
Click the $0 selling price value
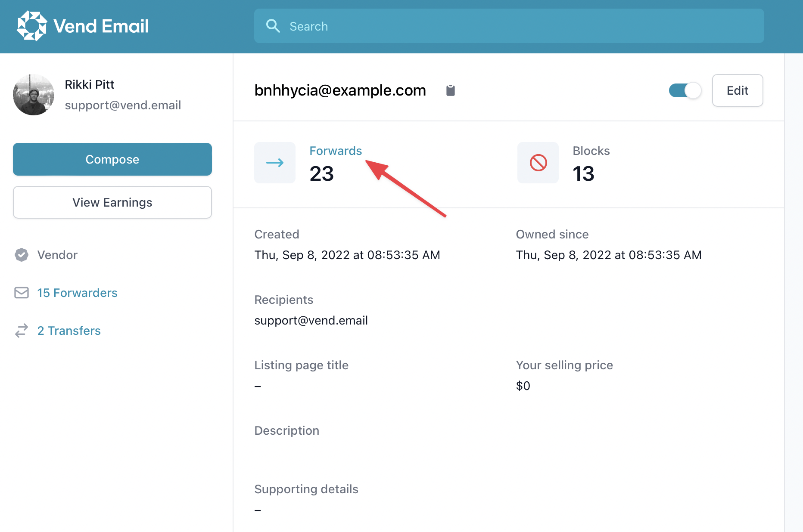coord(523,386)
